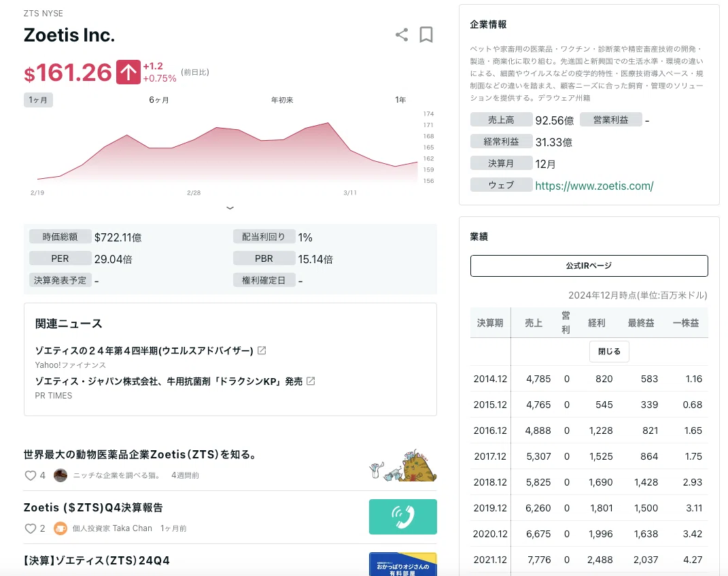The width and height of the screenshot is (728, 576).
Task: Bookmark Zoetis Inc. with the bookmark icon
Action: point(426,35)
